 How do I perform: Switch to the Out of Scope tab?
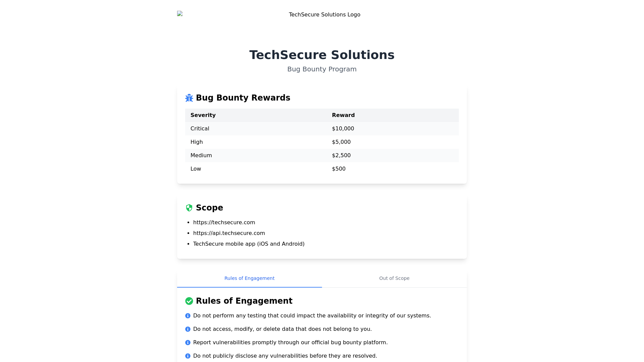[x=394, y=278]
